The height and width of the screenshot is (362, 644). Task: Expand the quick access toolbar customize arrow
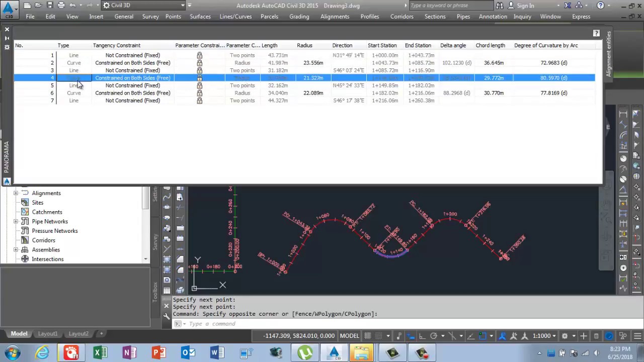tap(189, 5)
